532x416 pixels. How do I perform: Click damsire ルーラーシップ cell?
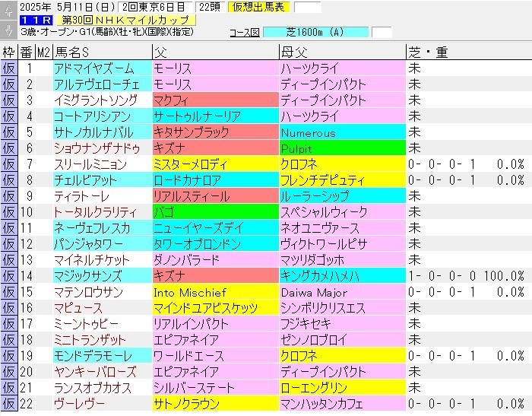tap(342, 196)
